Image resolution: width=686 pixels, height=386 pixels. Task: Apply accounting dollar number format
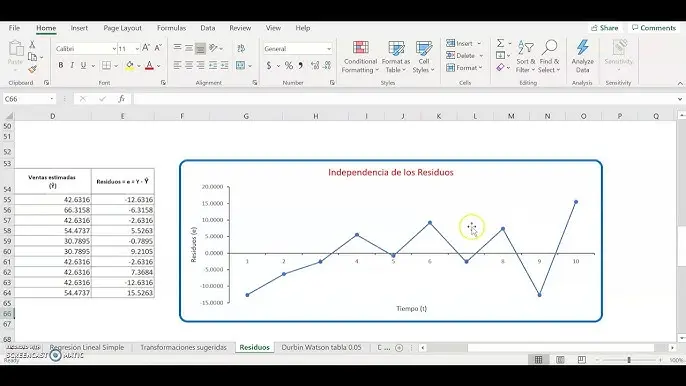pyautogui.click(x=269, y=66)
